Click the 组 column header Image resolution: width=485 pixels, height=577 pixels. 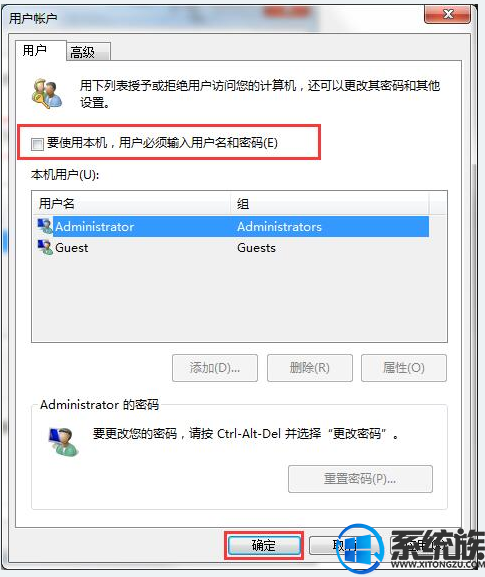coord(330,203)
